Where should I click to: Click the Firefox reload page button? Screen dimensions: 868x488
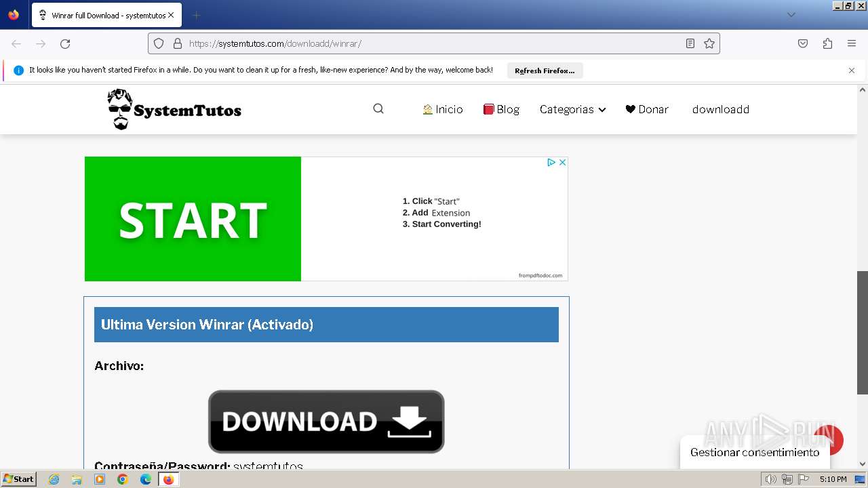65,43
